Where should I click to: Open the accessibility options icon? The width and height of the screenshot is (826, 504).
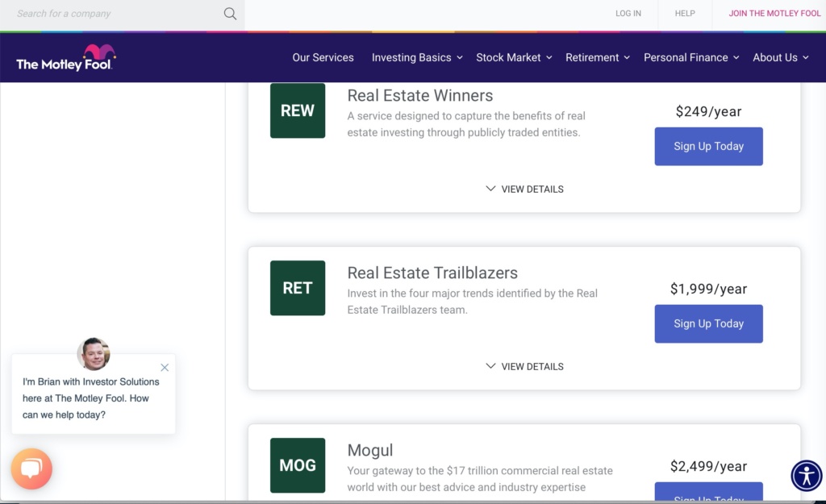click(806, 476)
